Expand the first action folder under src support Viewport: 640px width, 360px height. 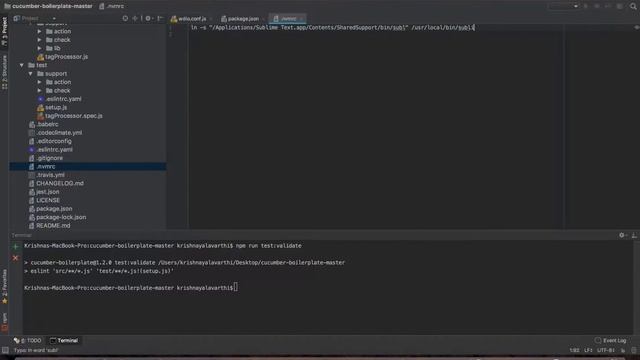(x=40, y=31)
